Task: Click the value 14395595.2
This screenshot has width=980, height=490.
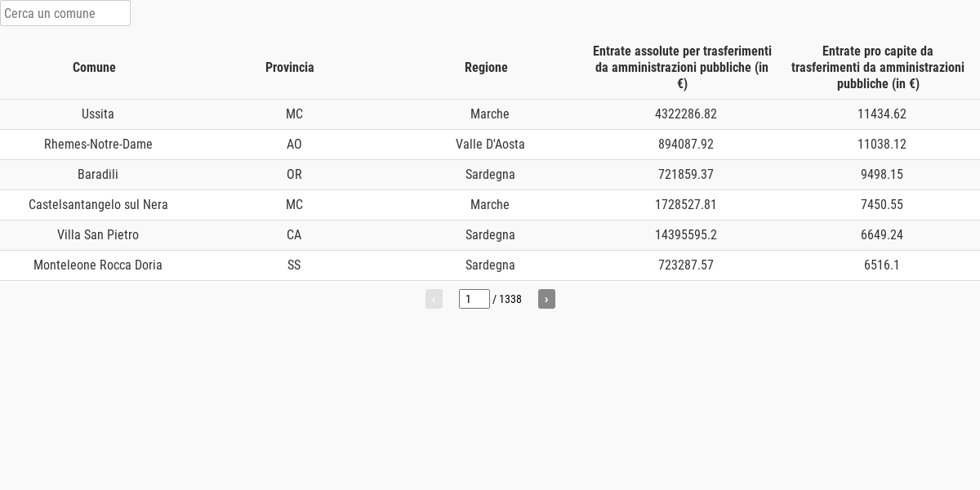Action: click(686, 235)
